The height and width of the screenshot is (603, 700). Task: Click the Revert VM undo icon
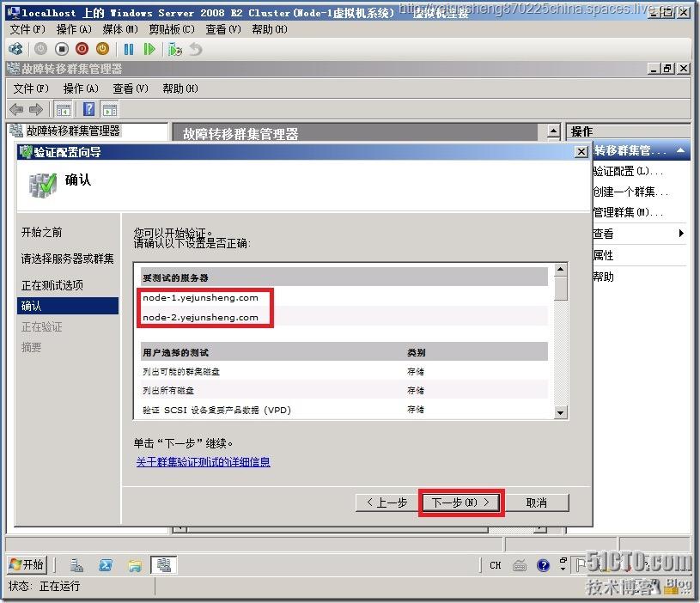pyautogui.click(x=196, y=49)
